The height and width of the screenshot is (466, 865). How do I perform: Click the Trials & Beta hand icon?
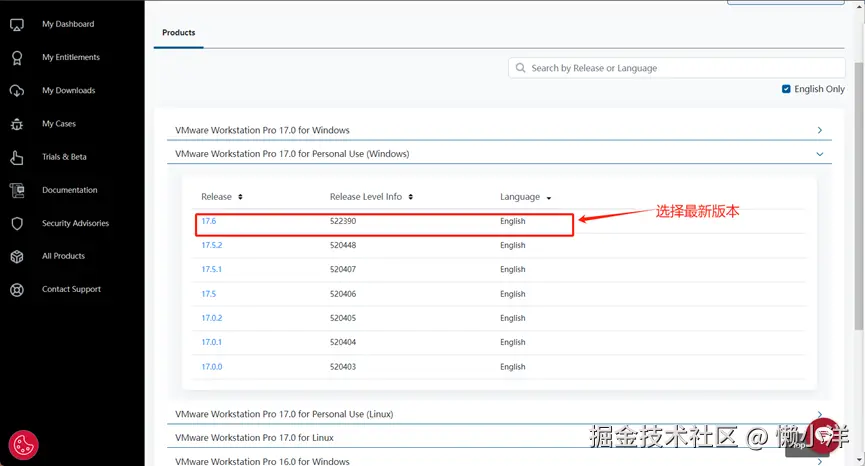[17, 157]
